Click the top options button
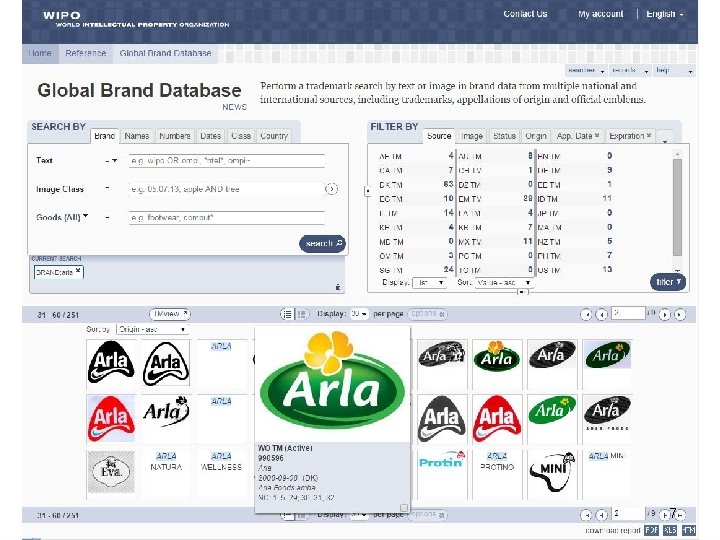 [x=427, y=314]
